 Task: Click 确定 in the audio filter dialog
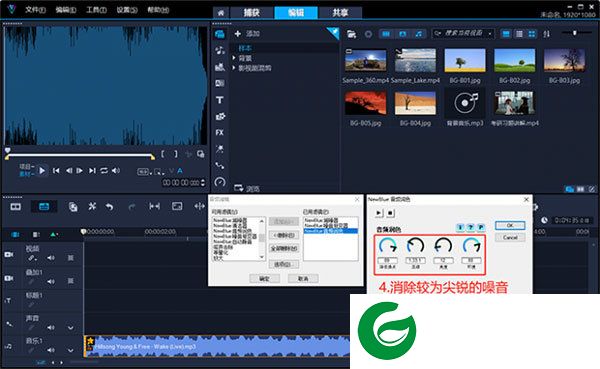click(x=264, y=279)
